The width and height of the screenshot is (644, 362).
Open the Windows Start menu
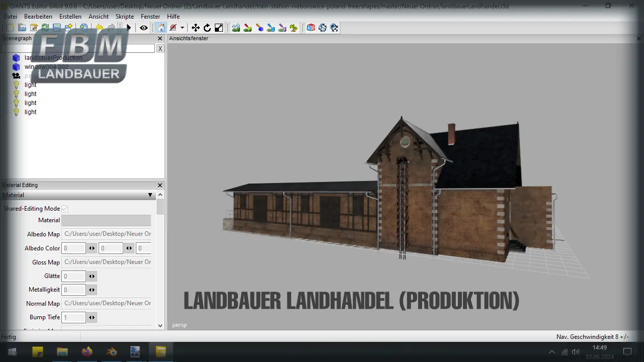point(12,351)
